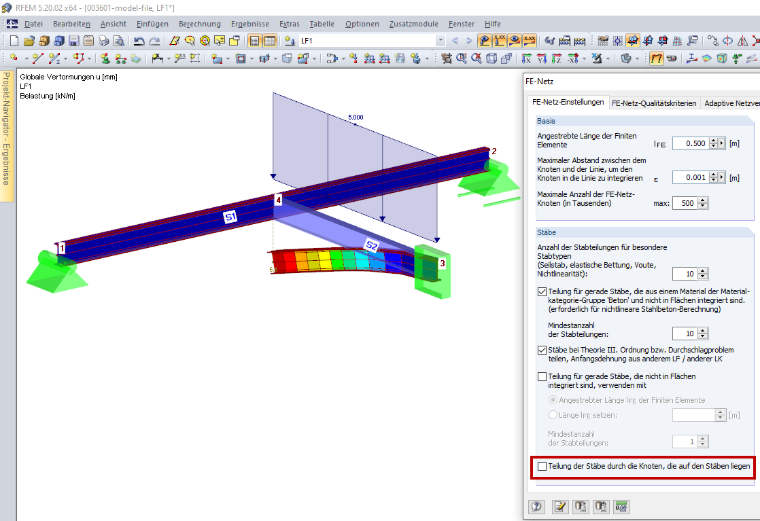Save the model with floppy disk icon

[73, 41]
